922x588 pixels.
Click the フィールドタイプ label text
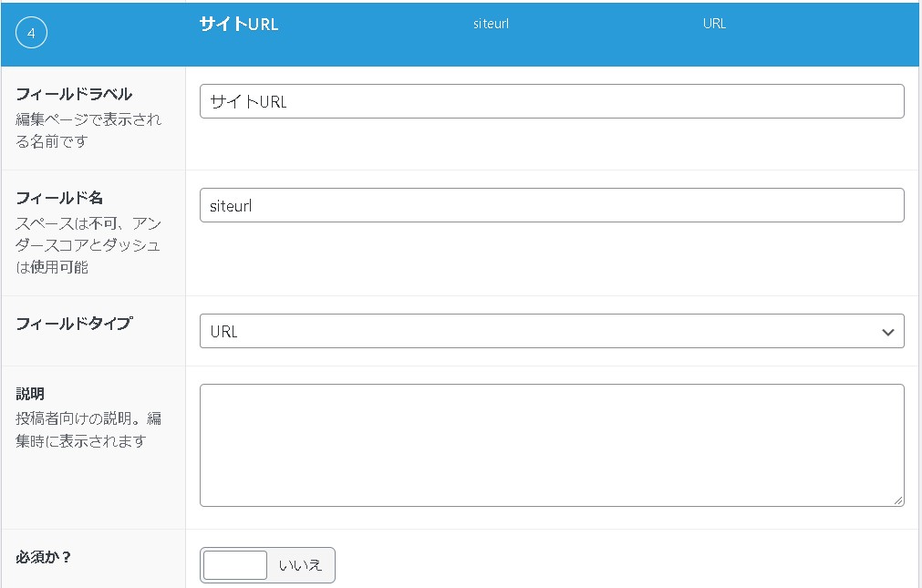coord(74,324)
